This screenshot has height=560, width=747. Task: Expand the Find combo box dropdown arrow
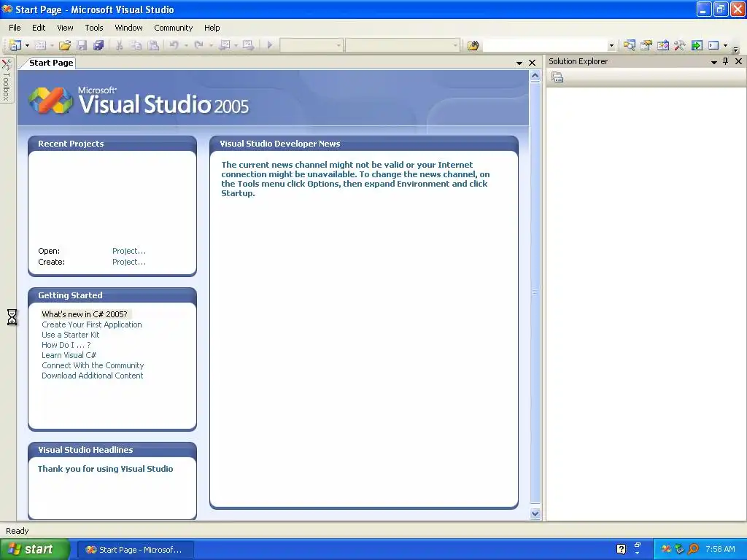tap(611, 46)
